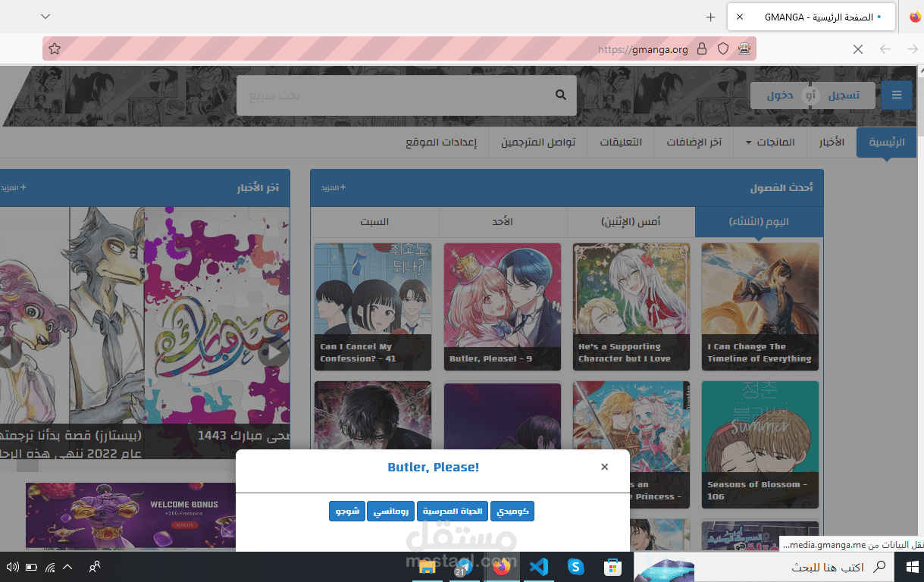This screenshot has height=582, width=924.
Task: Open a new browser tab with the plus button
Action: tap(710, 17)
